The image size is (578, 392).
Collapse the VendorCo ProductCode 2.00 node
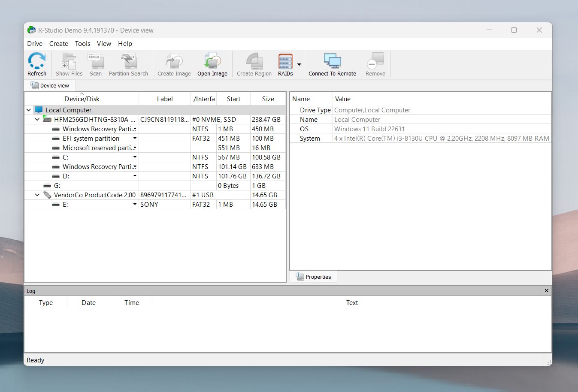[37, 195]
